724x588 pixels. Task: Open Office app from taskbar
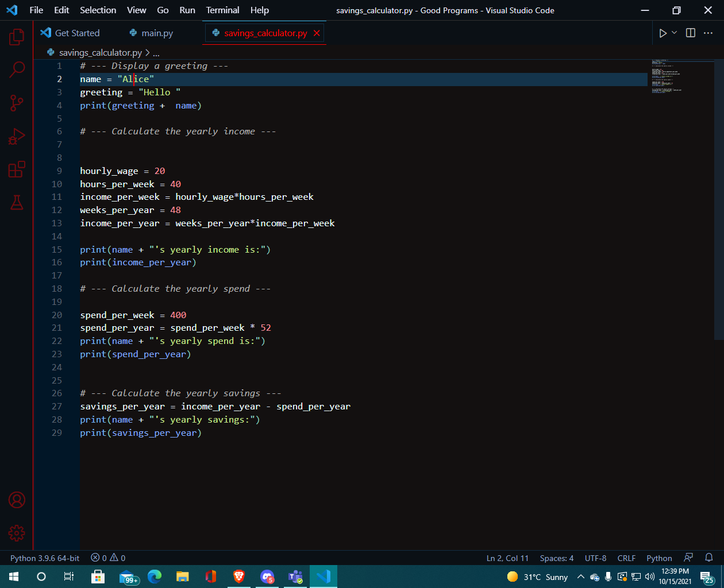[211, 577]
